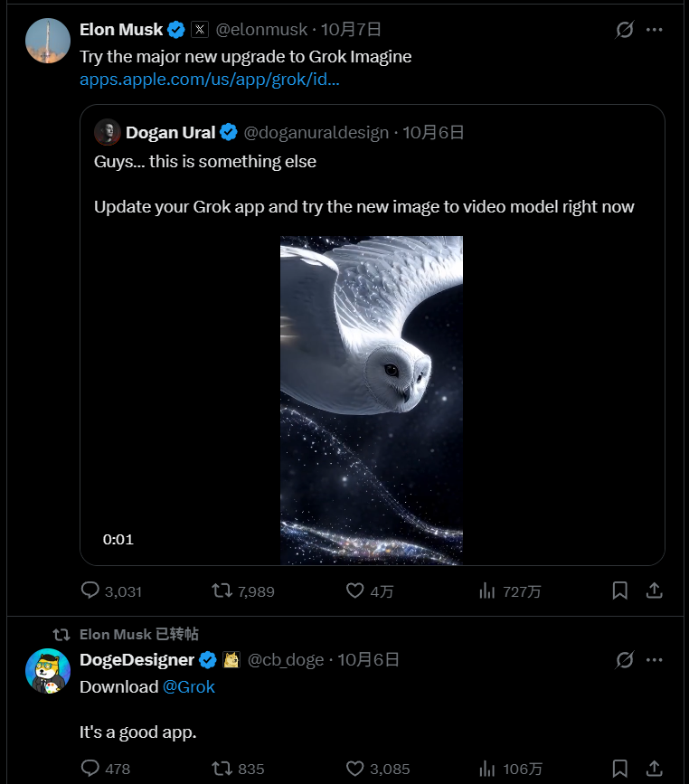Viewport: 689px width, 784px height.
Task: Open Grok actions on DogeDesigner's tweet
Action: click(623, 659)
